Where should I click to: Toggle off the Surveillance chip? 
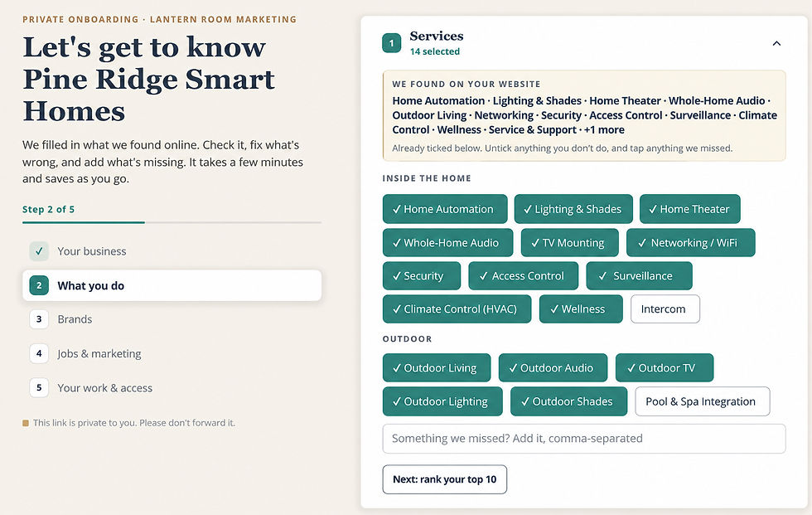click(639, 275)
